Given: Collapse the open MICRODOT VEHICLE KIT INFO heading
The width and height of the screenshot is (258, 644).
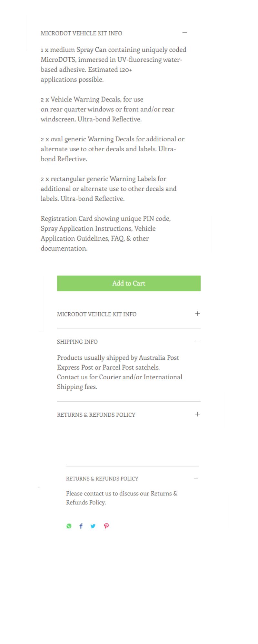Looking at the screenshot, I should click(x=81, y=33).
